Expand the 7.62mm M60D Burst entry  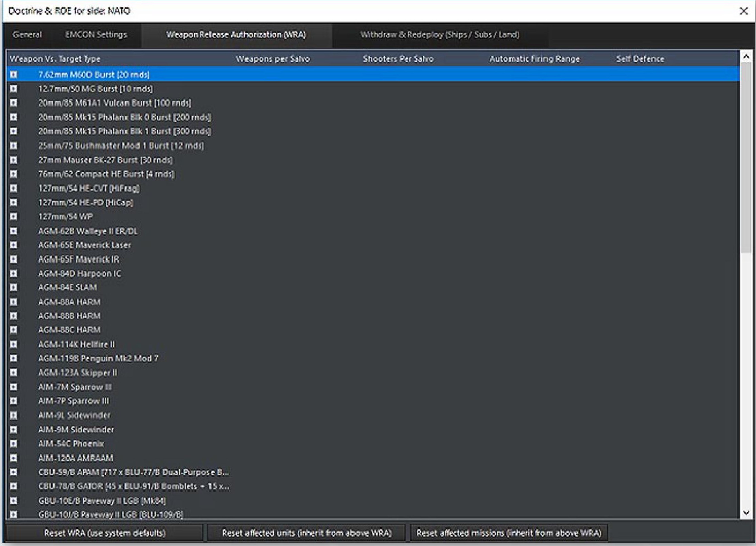point(14,74)
